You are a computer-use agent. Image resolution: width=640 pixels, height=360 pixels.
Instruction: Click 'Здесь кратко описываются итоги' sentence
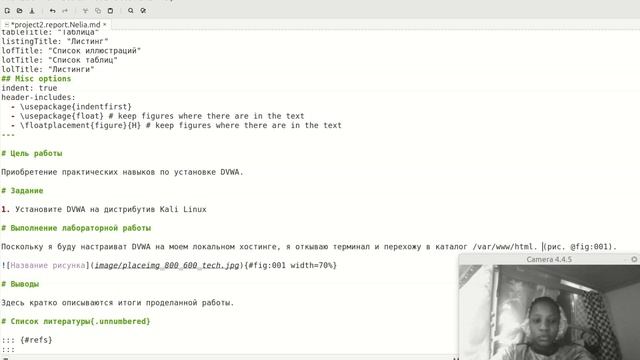[118, 302]
